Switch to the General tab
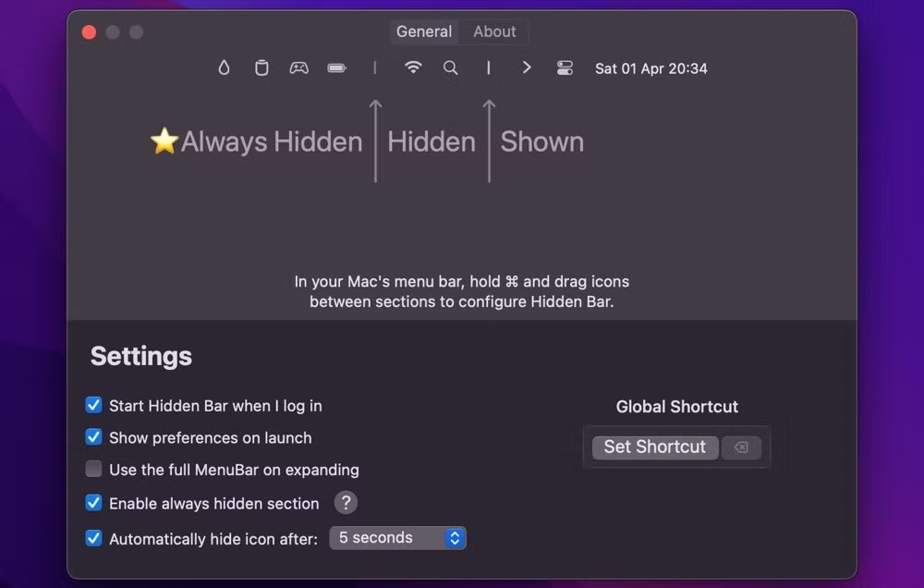Viewport: 924px width, 588px height. click(424, 31)
